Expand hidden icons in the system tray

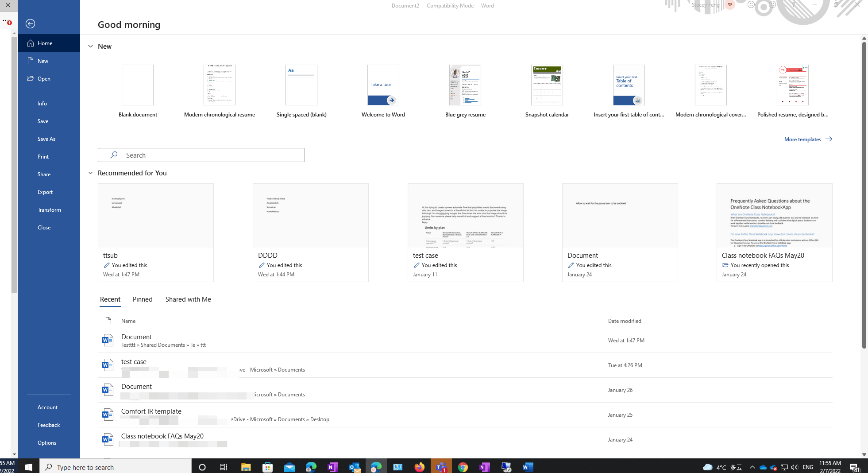pos(752,467)
